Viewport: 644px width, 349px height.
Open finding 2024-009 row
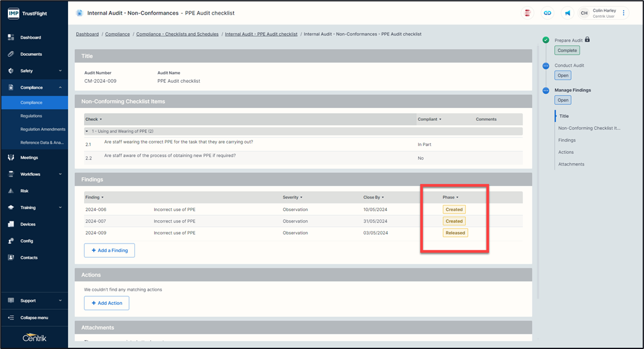point(96,233)
